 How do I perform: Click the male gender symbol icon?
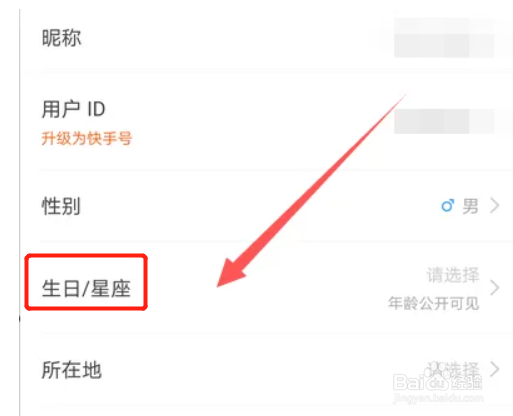click(448, 205)
